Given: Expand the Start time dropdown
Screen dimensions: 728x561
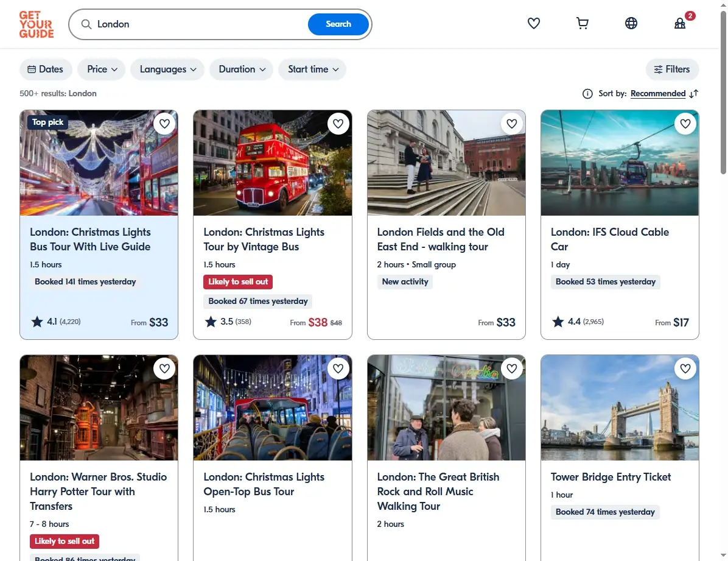Looking at the screenshot, I should point(312,69).
